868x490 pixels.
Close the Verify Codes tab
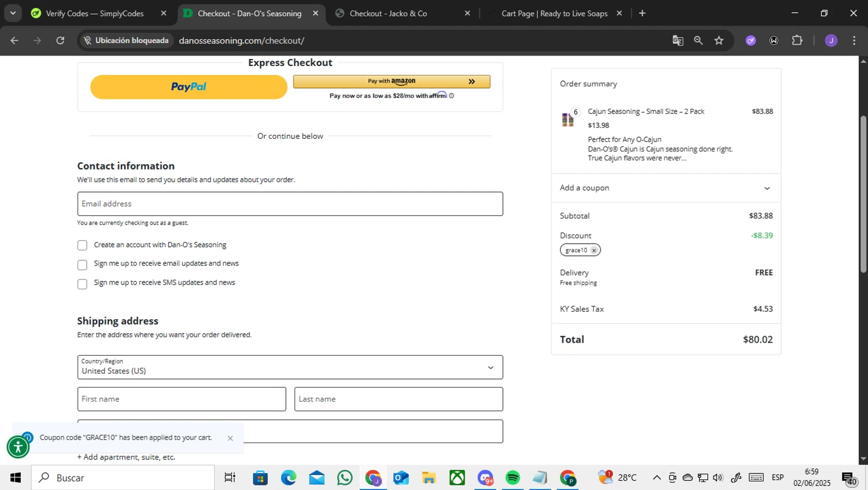(x=164, y=13)
